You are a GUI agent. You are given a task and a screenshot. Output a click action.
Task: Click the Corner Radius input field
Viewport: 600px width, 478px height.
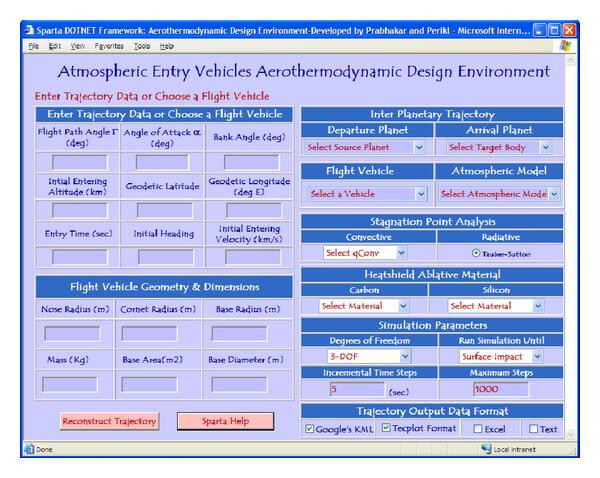coord(149,334)
